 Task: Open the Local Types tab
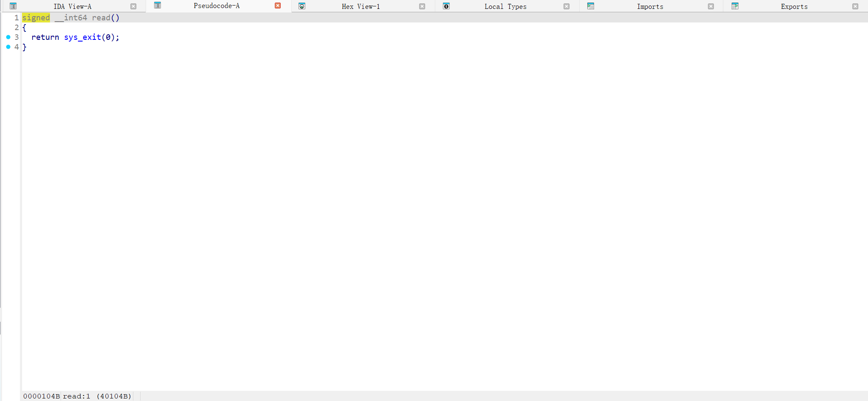506,6
